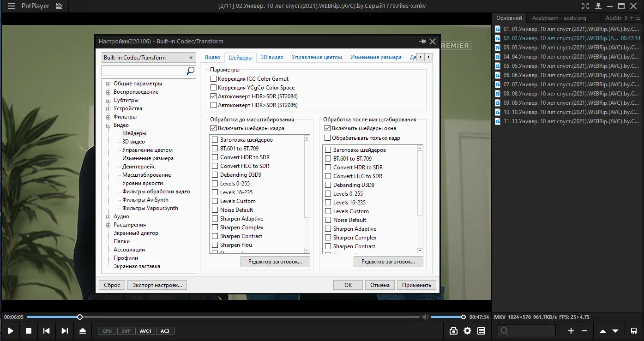
Task: Enable Коррекция ICC Color Gamut checkbox
Action: [x=213, y=79]
